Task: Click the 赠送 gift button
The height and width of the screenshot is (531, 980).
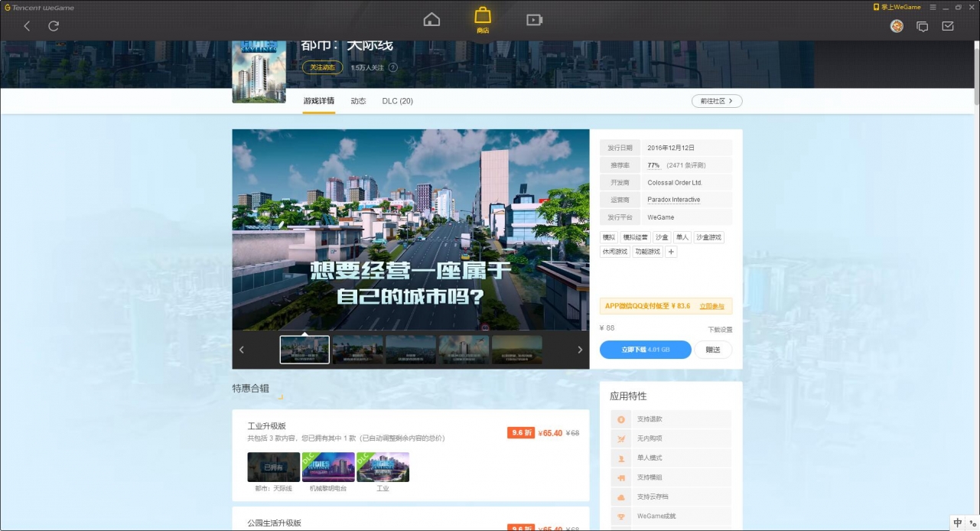Action: [713, 350]
